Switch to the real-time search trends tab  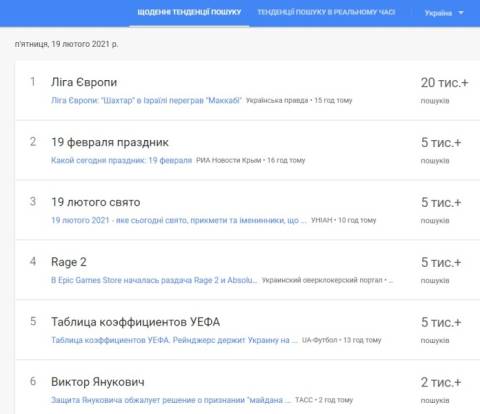tap(326, 12)
